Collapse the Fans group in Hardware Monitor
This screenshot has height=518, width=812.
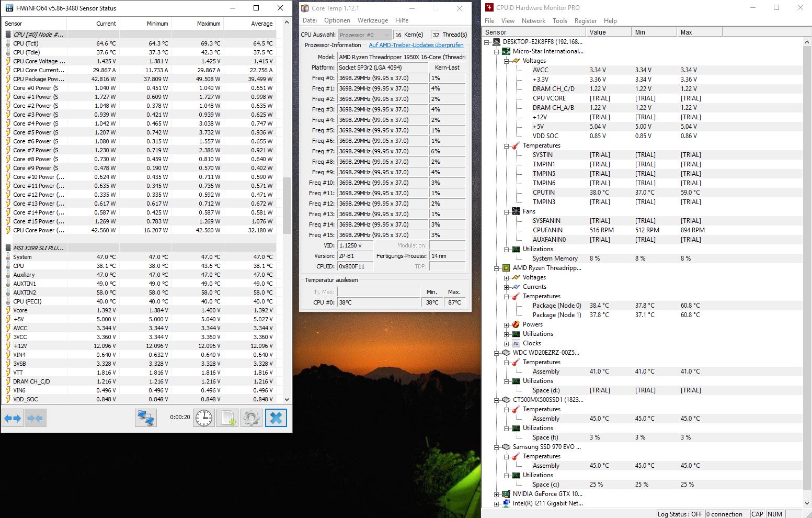click(507, 211)
